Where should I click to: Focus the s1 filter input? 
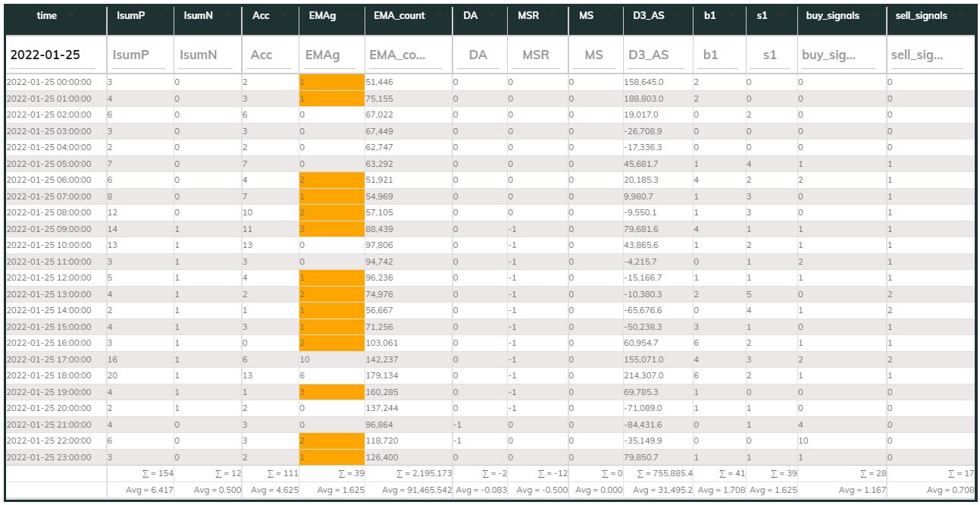point(771,55)
